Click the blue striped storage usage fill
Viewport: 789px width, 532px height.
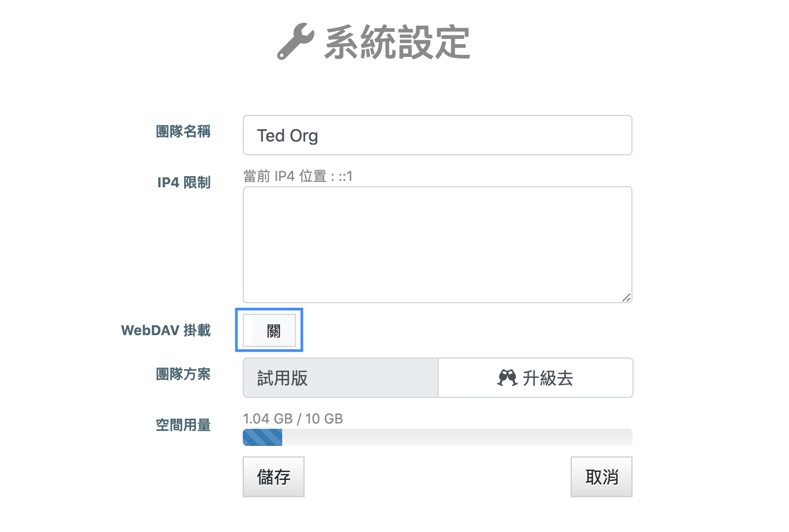pyautogui.click(x=262, y=437)
